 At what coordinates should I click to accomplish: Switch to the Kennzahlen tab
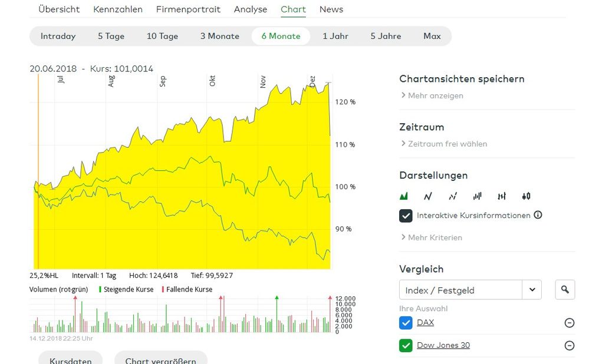click(118, 9)
